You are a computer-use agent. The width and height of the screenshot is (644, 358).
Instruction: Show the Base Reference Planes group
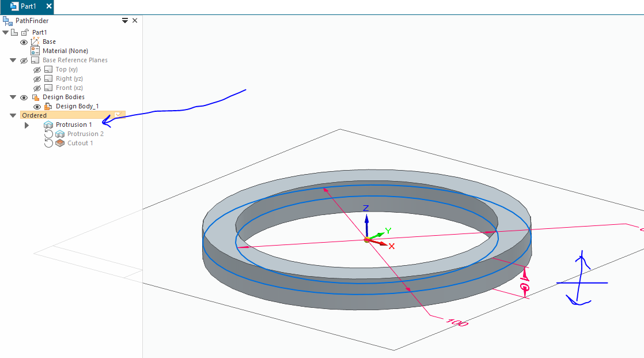point(24,61)
